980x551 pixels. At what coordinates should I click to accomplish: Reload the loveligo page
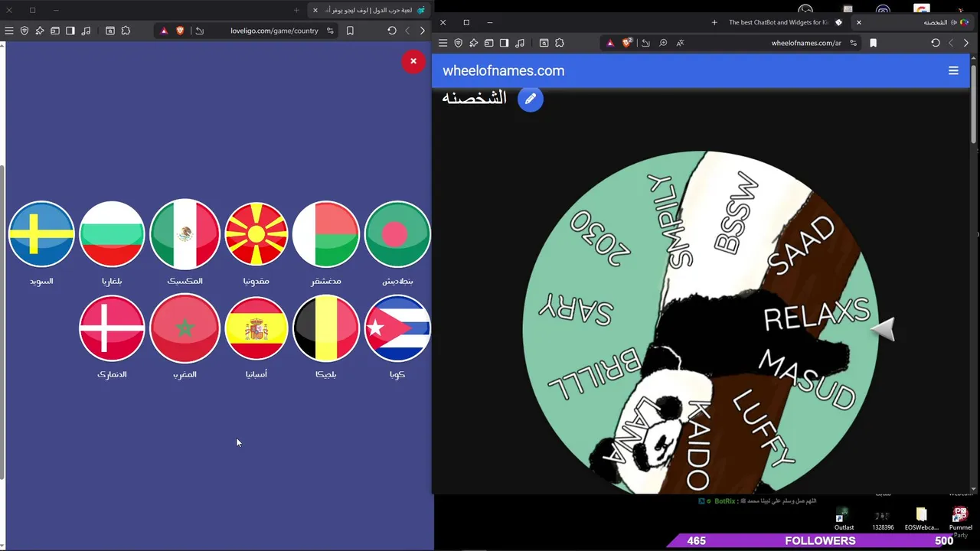tap(392, 31)
